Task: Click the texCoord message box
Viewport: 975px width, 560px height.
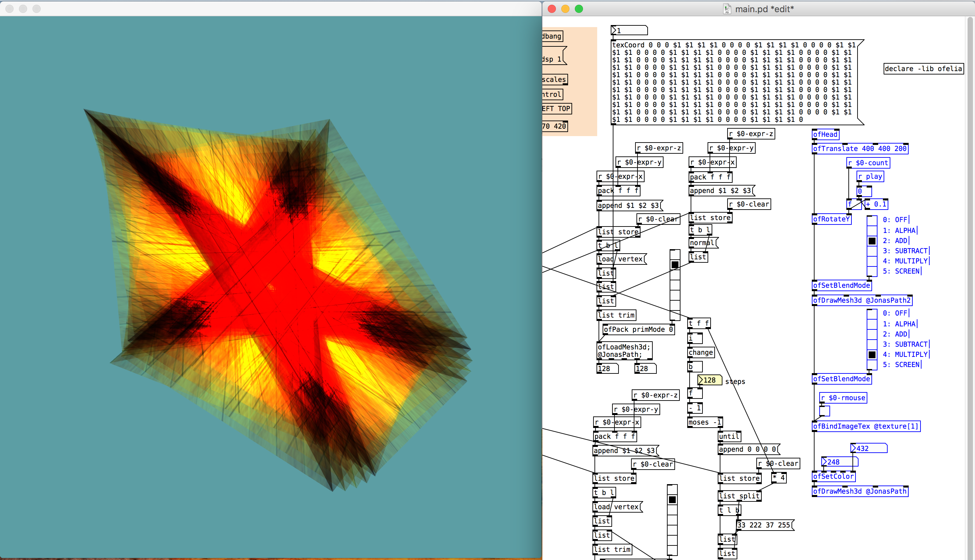Action: 737,82
